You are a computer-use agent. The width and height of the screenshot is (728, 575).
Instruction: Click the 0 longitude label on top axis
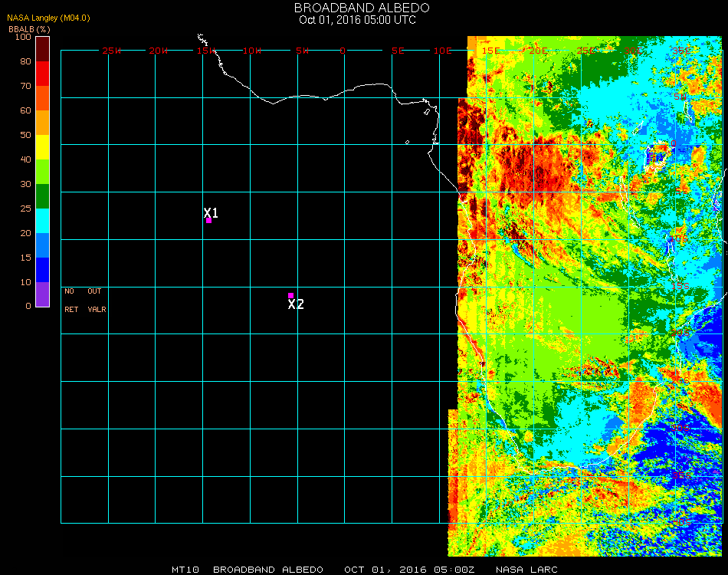point(343,51)
